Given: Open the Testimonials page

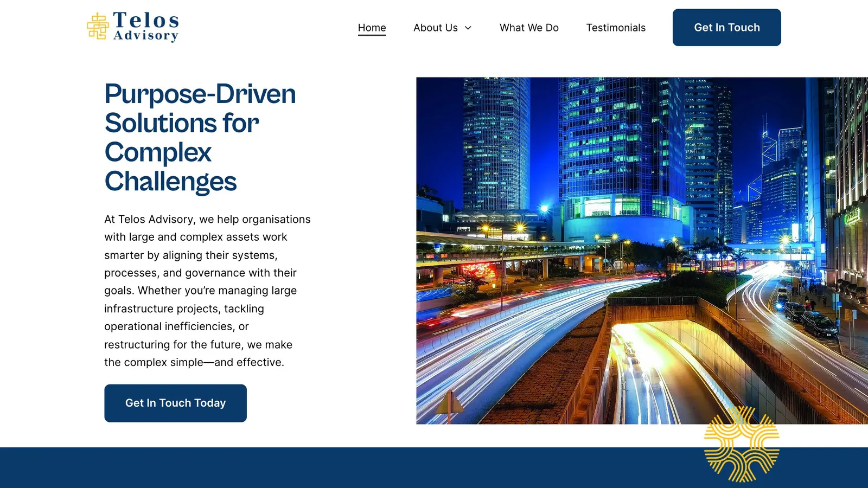Looking at the screenshot, I should [x=616, y=28].
